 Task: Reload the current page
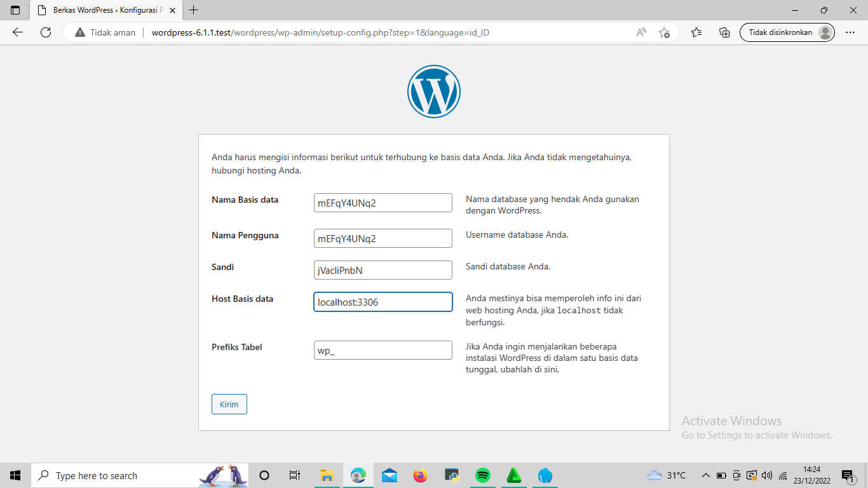(x=45, y=32)
